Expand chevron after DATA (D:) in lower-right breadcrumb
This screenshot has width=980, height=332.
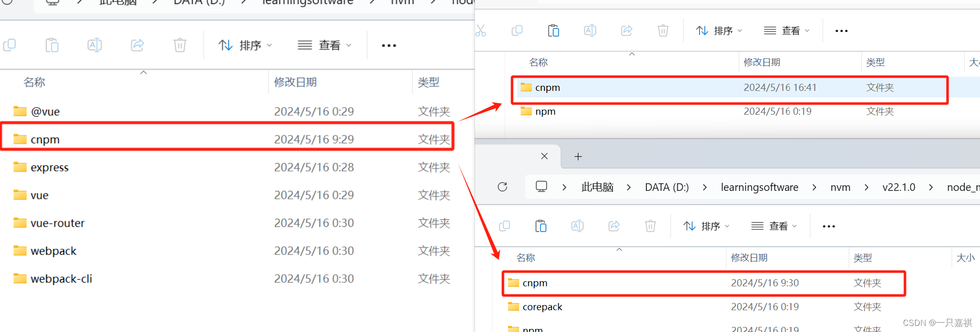pyautogui.click(x=705, y=187)
